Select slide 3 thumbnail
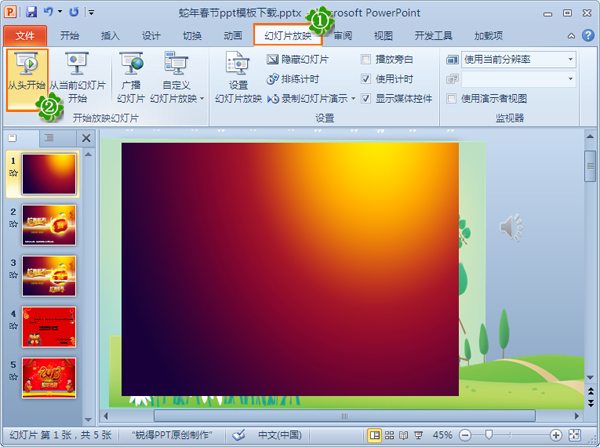Image resolution: width=600 pixels, height=447 pixels. [x=49, y=276]
